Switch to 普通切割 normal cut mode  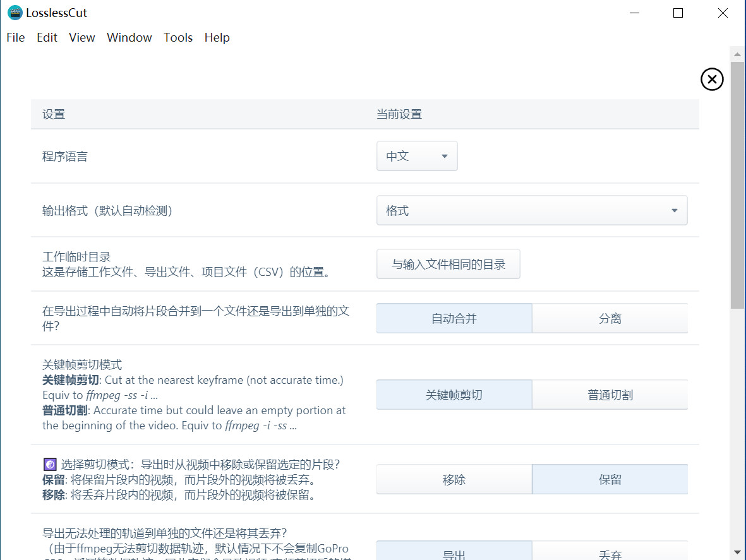(610, 395)
